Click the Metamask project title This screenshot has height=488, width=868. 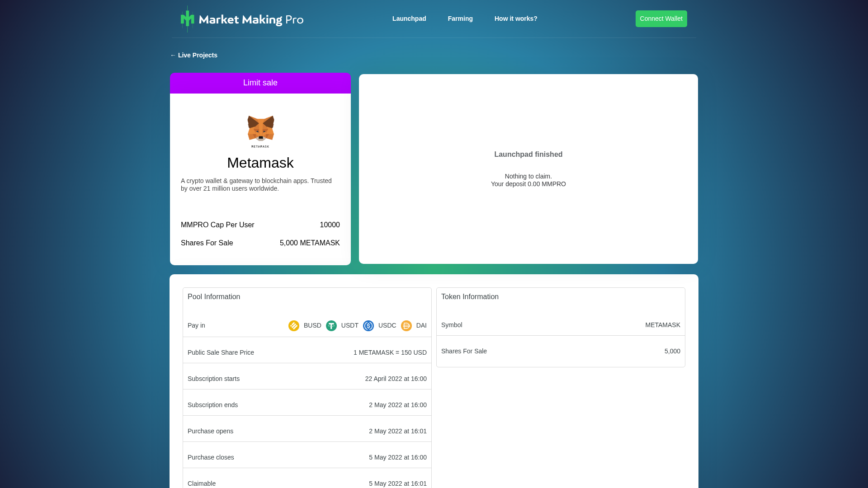pos(260,163)
